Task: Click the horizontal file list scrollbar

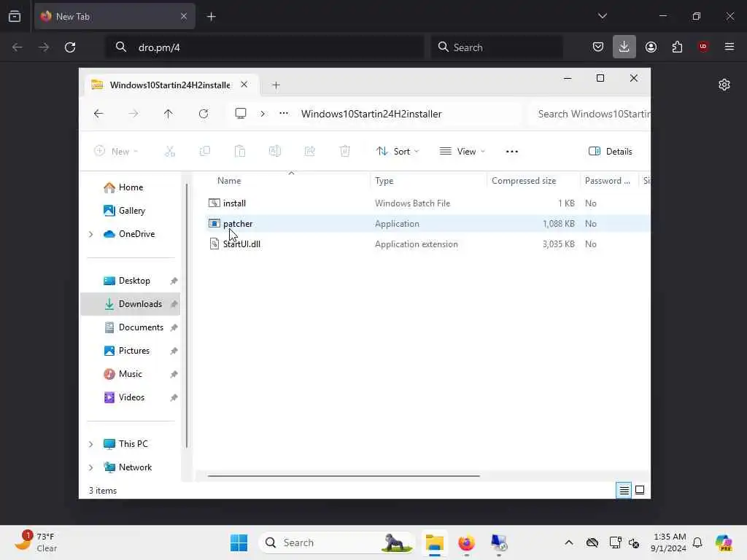Action: 344,475
